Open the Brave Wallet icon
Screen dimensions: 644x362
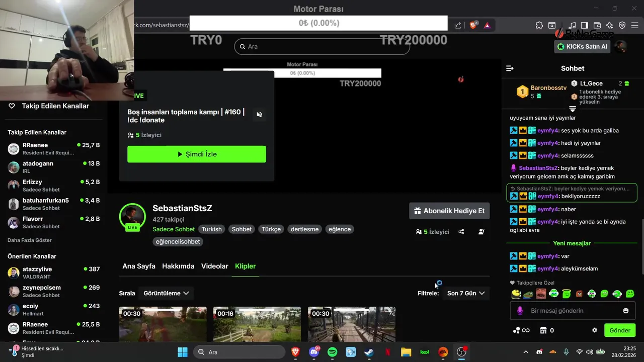point(597,25)
